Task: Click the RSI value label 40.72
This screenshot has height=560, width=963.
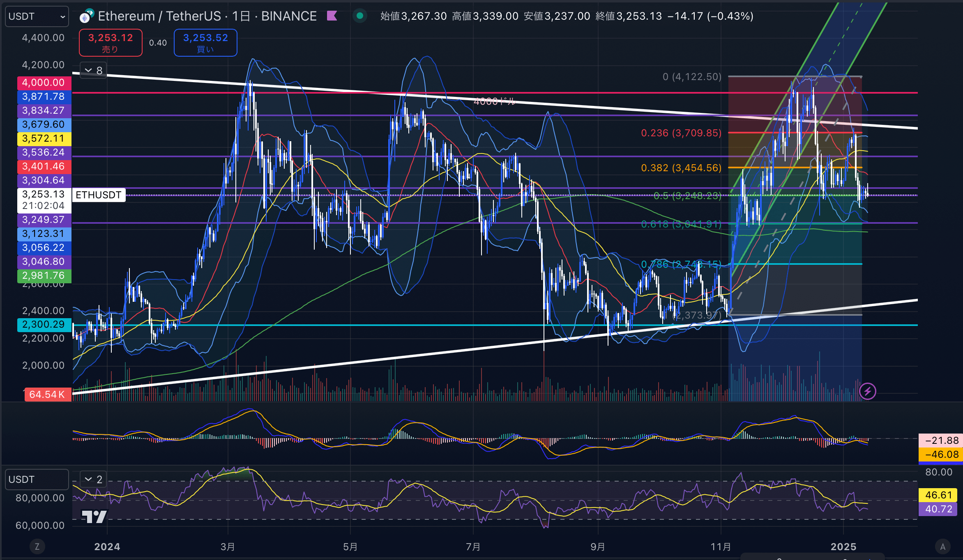Action: (x=938, y=509)
